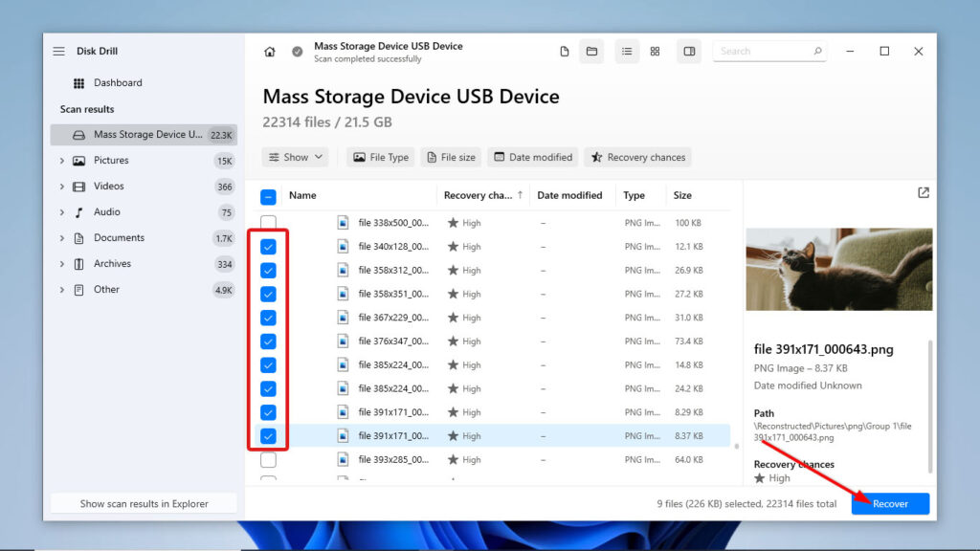Viewport: 980px width, 551px height.
Task: Check the checkbox for file 393x285_00
Action: 268,459
